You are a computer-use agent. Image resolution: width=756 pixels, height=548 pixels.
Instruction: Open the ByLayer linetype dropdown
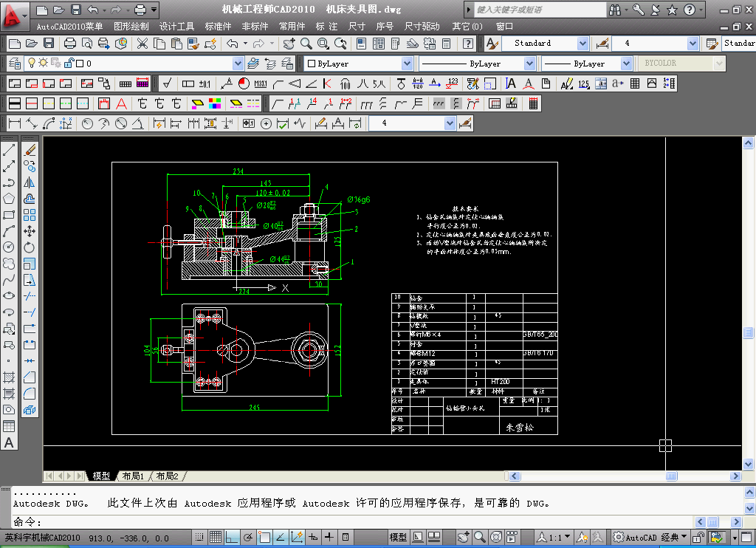click(x=529, y=64)
